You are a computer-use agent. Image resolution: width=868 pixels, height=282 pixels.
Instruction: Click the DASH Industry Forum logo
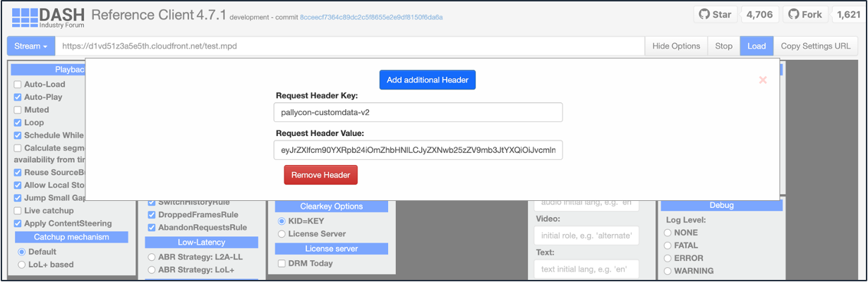pos(48,17)
